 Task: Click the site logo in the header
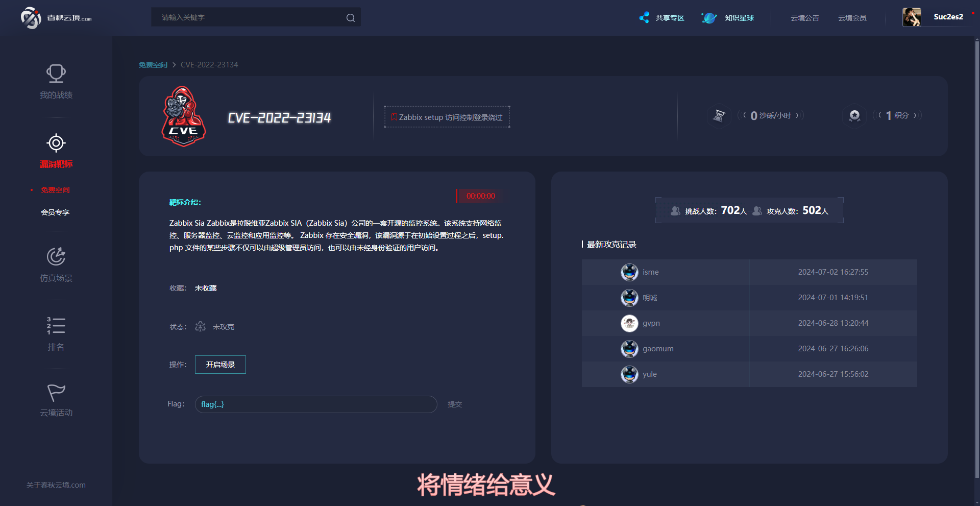tap(56, 18)
